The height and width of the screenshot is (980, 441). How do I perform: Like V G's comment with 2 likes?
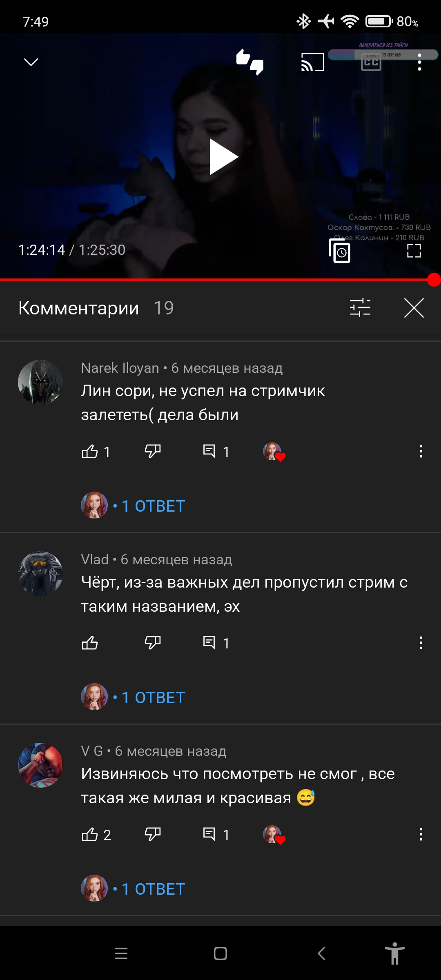pos(90,835)
